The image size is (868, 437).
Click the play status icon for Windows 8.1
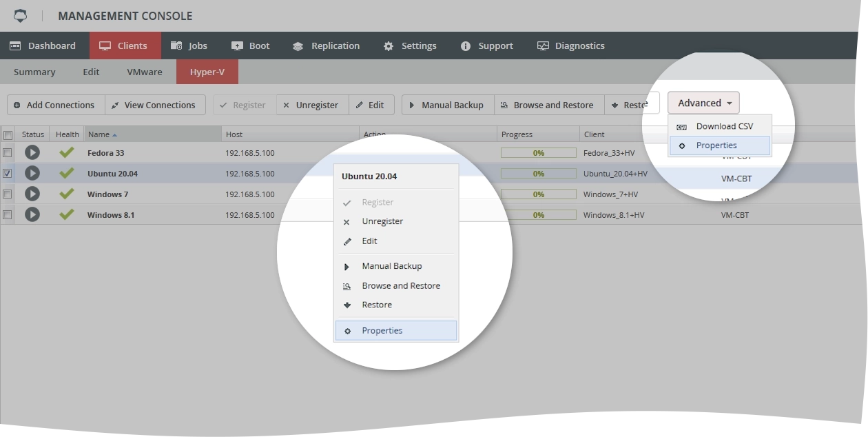32,214
